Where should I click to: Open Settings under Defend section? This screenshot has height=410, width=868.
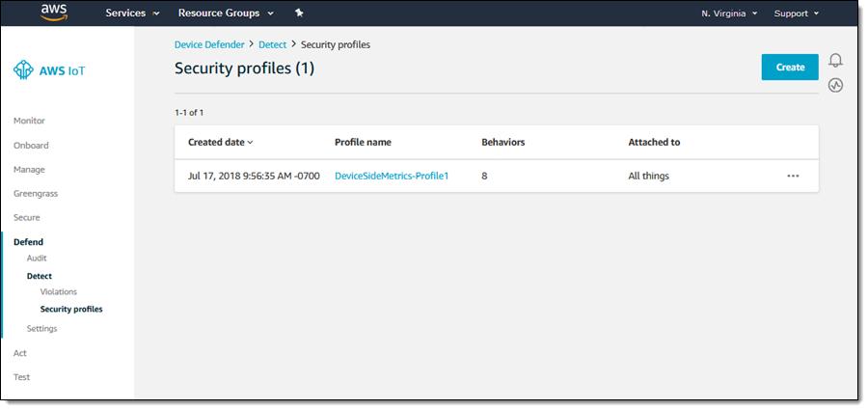41,329
